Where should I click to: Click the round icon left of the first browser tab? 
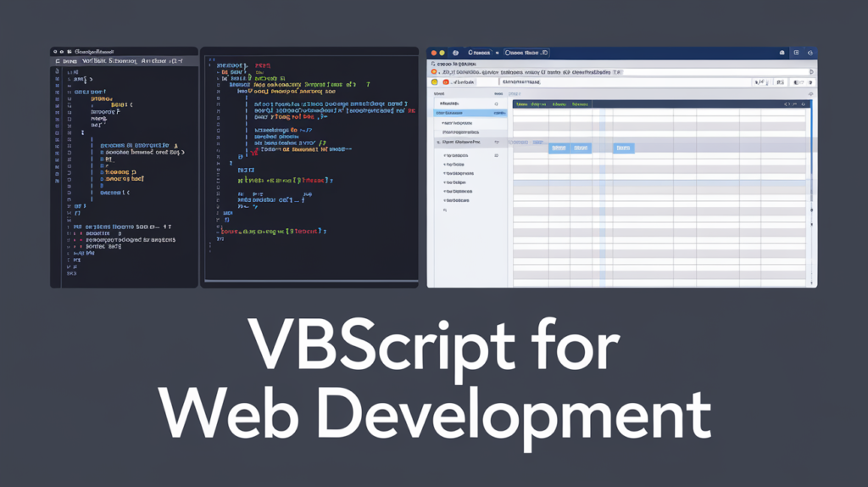tap(455, 53)
